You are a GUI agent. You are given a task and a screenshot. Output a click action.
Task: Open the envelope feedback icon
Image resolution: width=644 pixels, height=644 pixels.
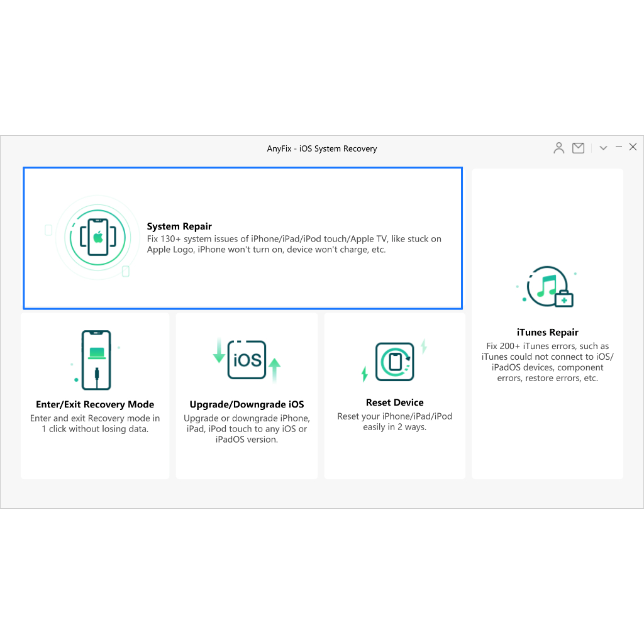[578, 148]
